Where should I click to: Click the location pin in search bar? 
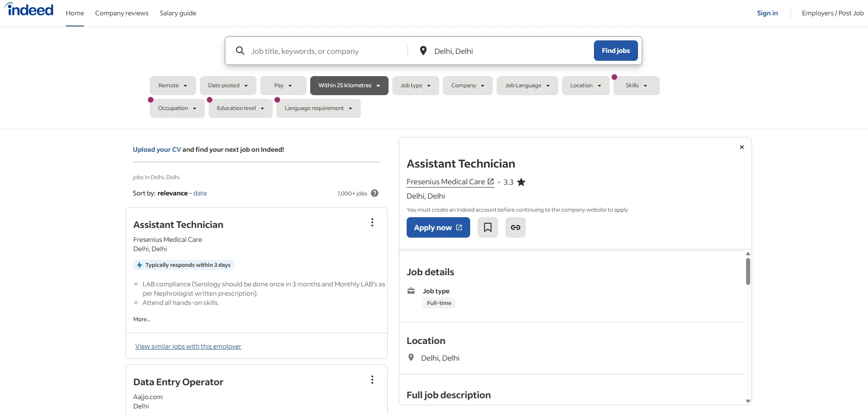423,51
